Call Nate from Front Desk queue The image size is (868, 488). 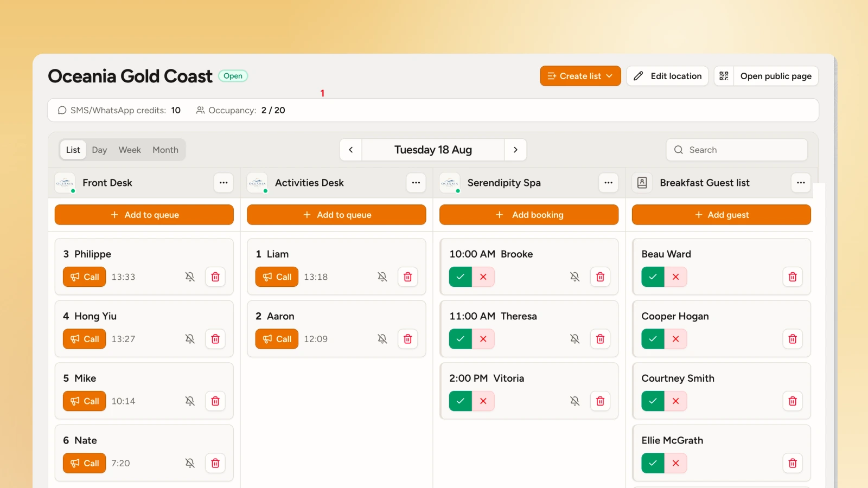point(84,463)
